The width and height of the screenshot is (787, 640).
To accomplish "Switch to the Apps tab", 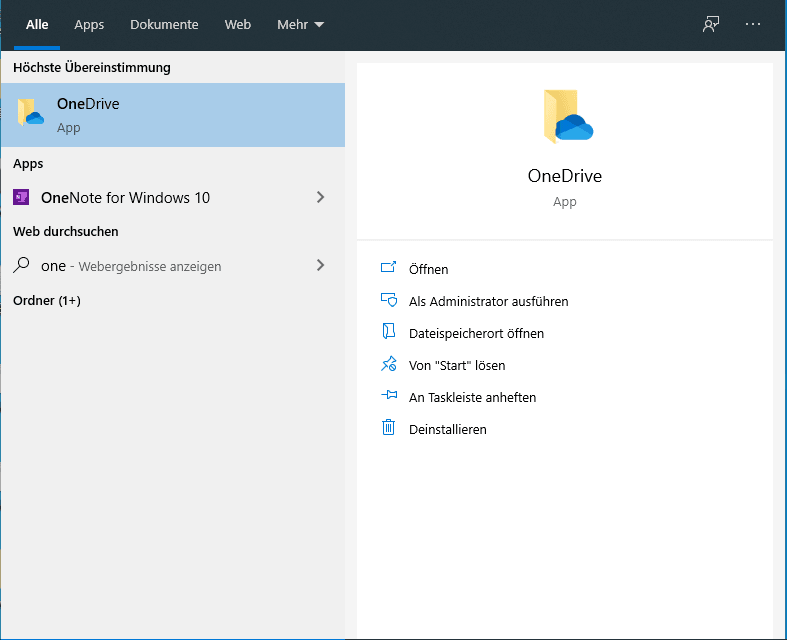I will pos(89,24).
